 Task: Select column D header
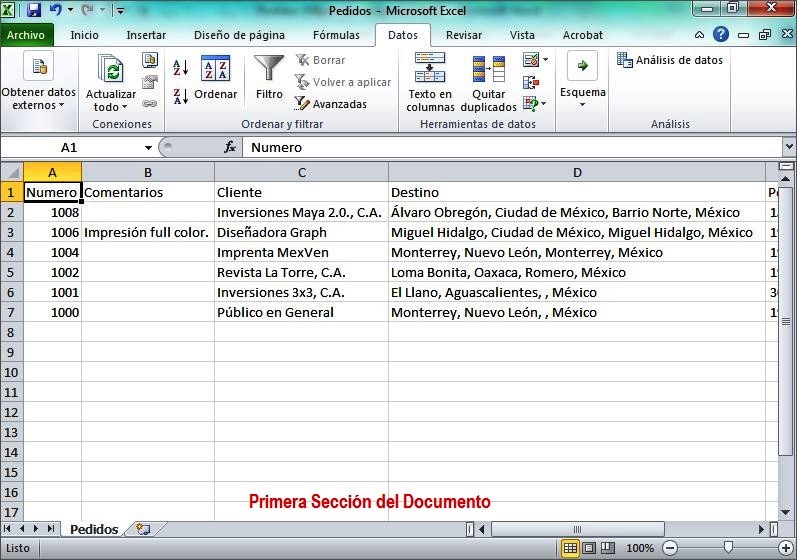click(577, 172)
